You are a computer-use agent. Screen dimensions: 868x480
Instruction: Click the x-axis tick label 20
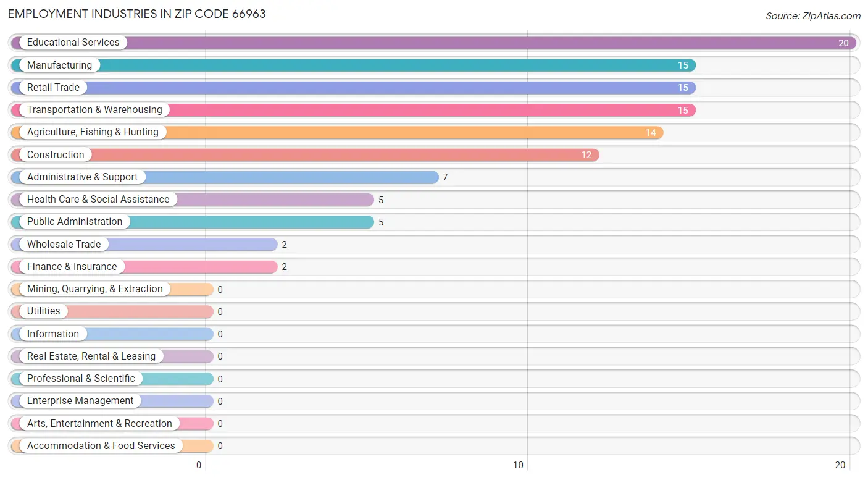tap(840, 465)
